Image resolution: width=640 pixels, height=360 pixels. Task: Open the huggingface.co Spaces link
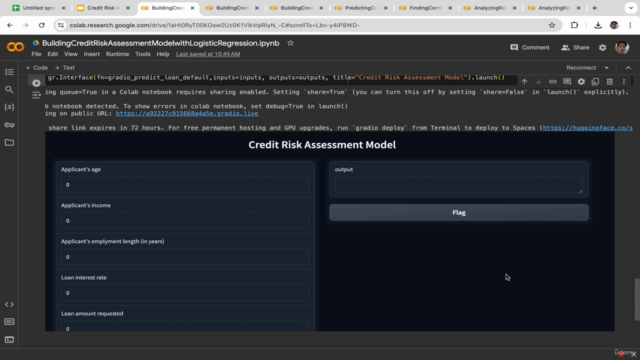click(587, 128)
